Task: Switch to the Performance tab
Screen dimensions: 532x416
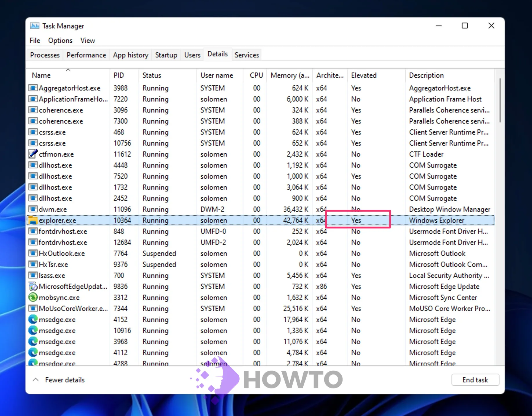Action: tap(86, 55)
